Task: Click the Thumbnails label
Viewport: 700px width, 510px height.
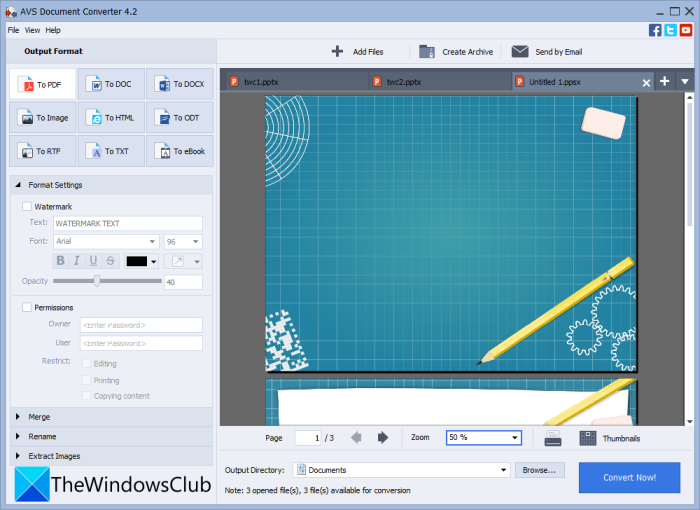Action: [x=621, y=439]
